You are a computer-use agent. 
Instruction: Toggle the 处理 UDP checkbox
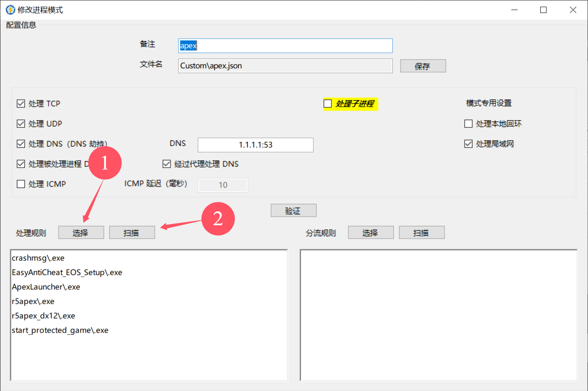tap(21, 123)
